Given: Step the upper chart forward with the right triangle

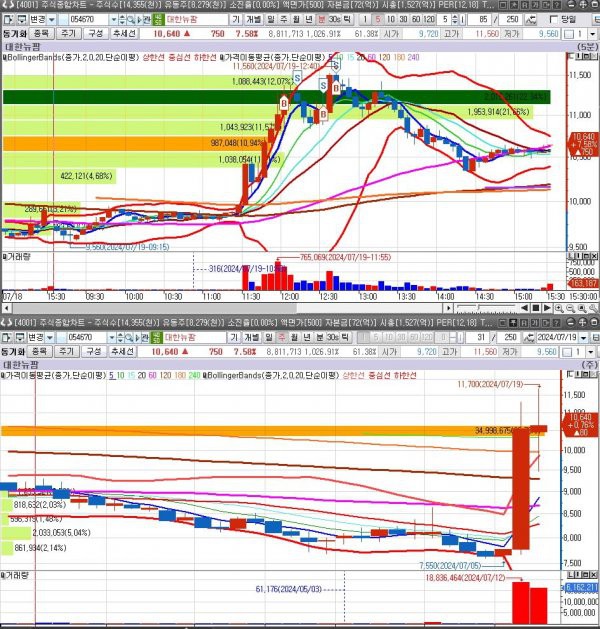Looking at the screenshot, I should click(x=547, y=308).
